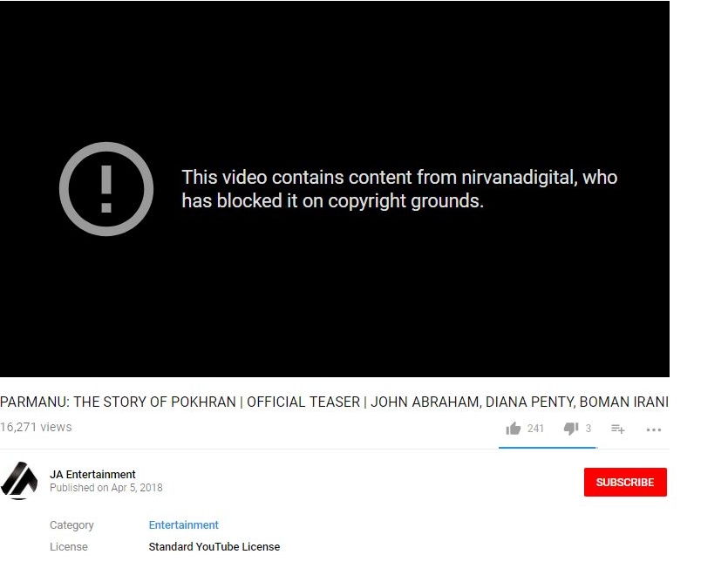Open the JA Entertainment channel avatar
Screen dimensions: 728x568
(19, 481)
